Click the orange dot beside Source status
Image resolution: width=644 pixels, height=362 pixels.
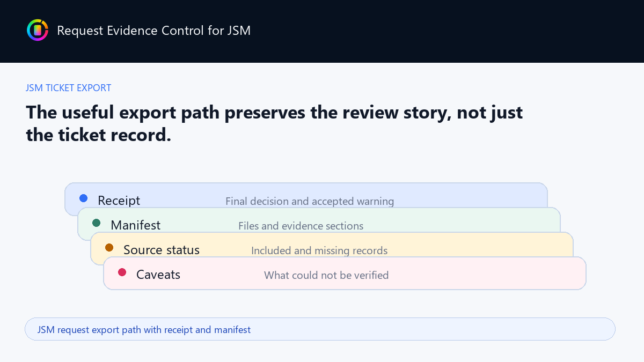pyautogui.click(x=109, y=248)
